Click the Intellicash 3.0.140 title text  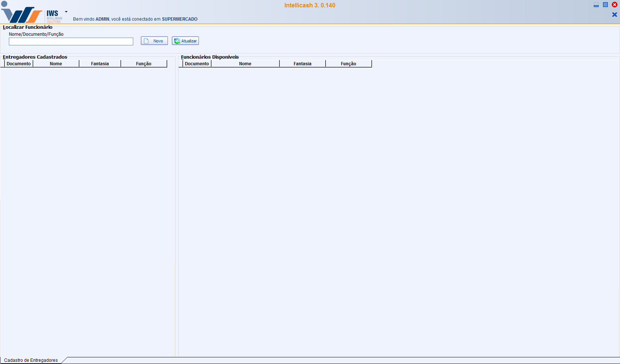point(310,5)
